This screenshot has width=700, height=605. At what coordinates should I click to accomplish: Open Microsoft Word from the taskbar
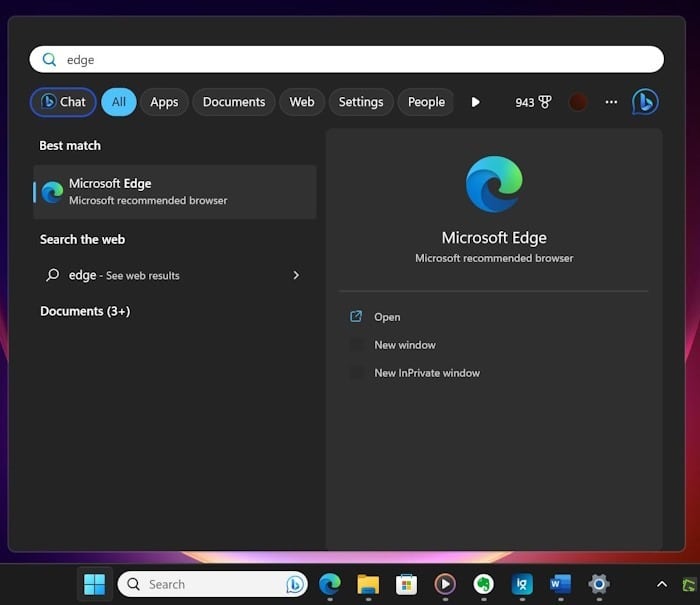(561, 584)
